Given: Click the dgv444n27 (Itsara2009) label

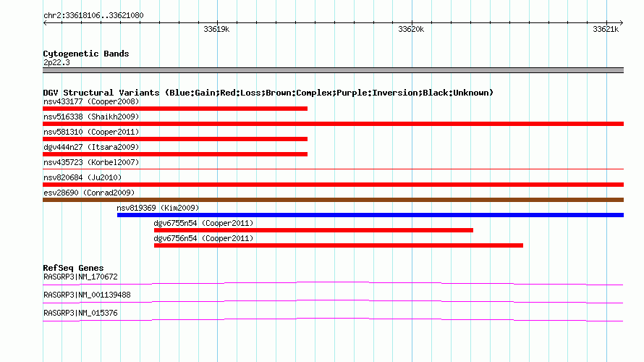Looking at the screenshot, I should point(91,147).
